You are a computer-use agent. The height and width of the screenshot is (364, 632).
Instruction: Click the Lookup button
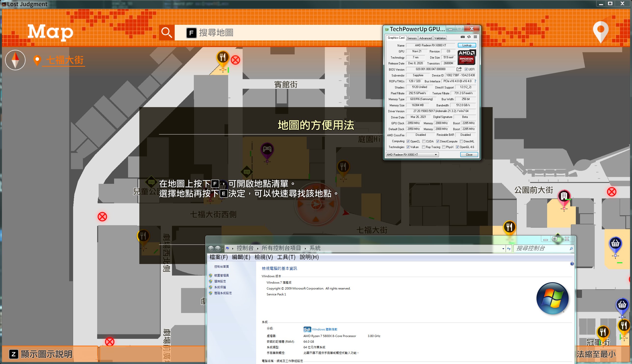(467, 45)
